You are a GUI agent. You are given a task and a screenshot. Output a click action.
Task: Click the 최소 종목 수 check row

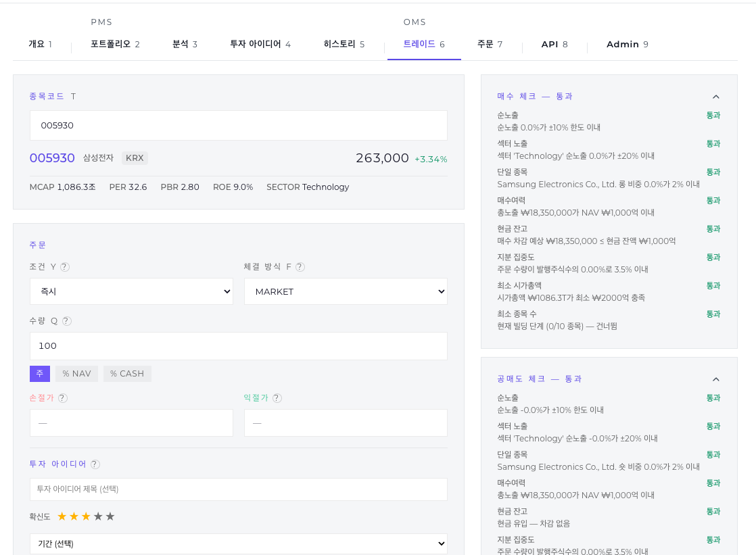click(609, 320)
